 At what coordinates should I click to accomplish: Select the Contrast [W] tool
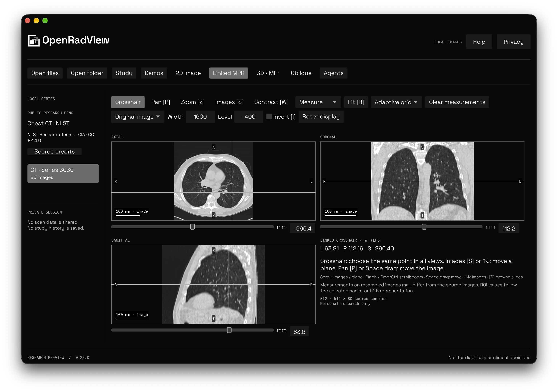click(x=271, y=102)
